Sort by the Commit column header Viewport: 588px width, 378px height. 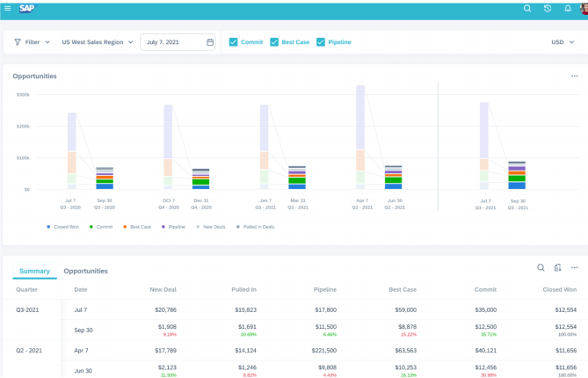click(486, 289)
